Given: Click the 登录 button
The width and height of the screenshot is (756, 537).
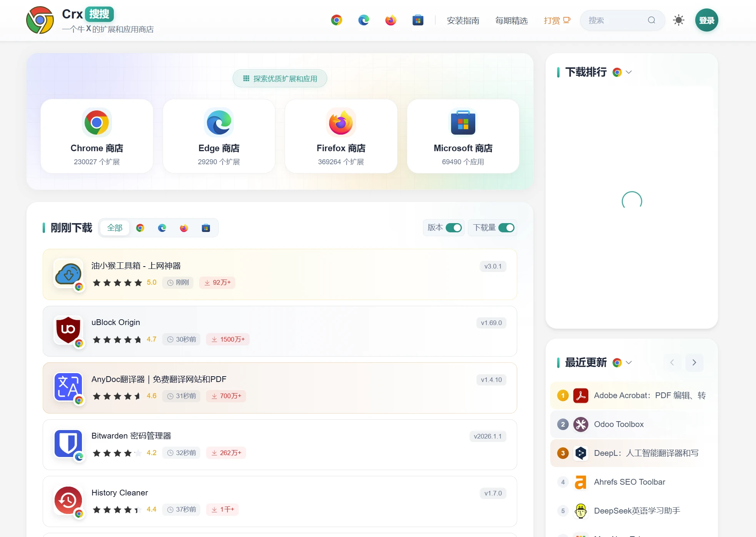Looking at the screenshot, I should [x=706, y=20].
